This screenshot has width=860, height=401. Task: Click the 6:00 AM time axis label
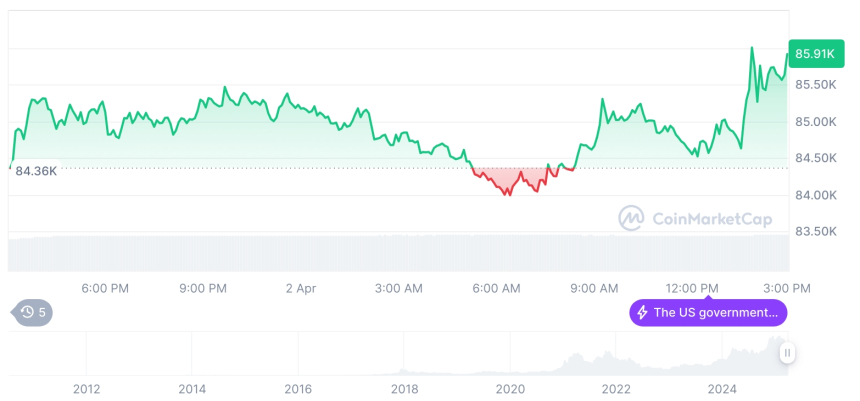point(496,288)
